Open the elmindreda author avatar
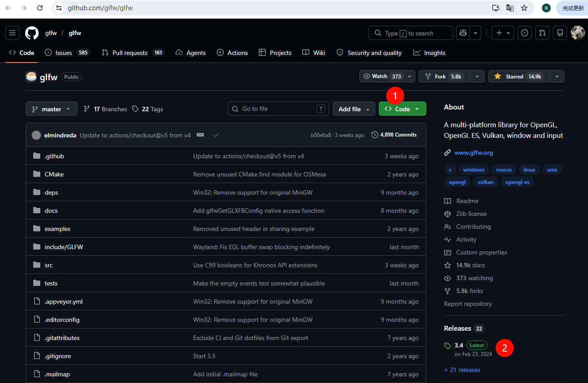This screenshot has width=588, height=383. point(36,135)
